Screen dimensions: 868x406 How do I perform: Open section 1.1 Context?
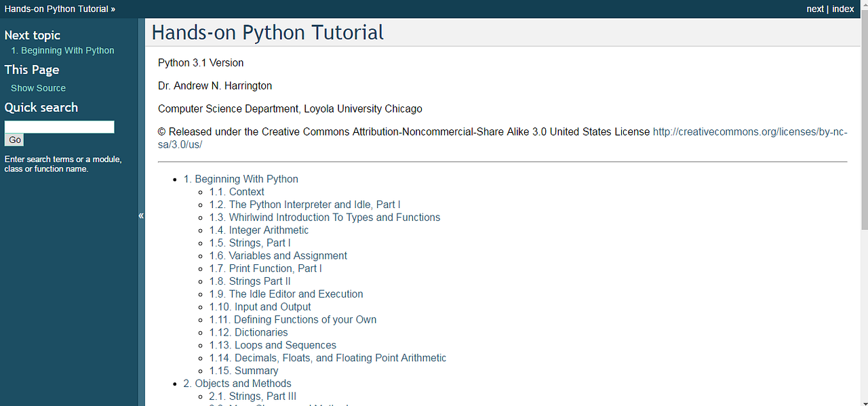(x=236, y=192)
